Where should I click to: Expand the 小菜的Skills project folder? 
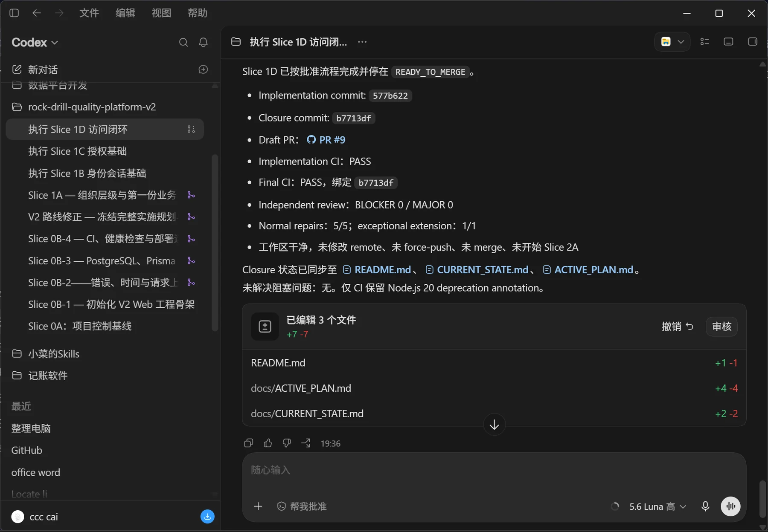[46, 354]
